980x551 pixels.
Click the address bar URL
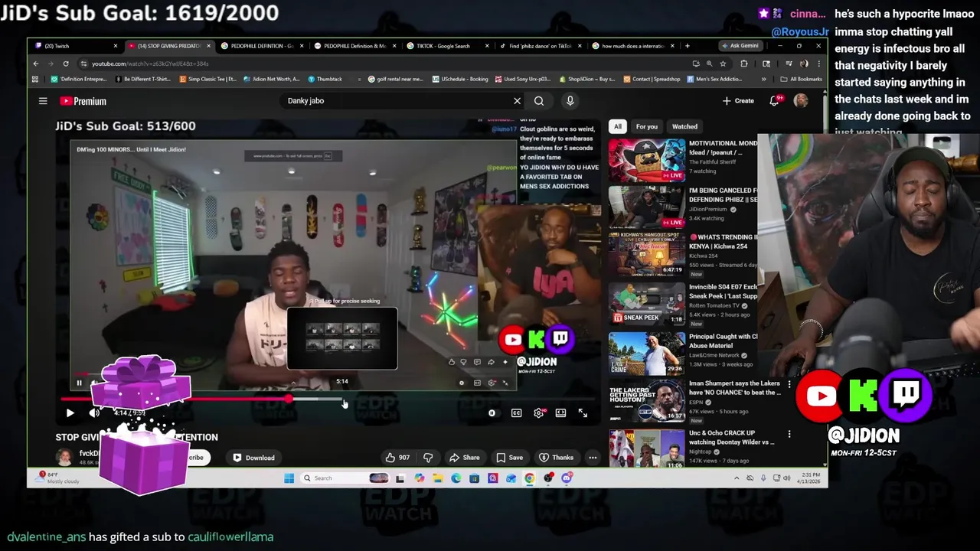[x=150, y=64]
